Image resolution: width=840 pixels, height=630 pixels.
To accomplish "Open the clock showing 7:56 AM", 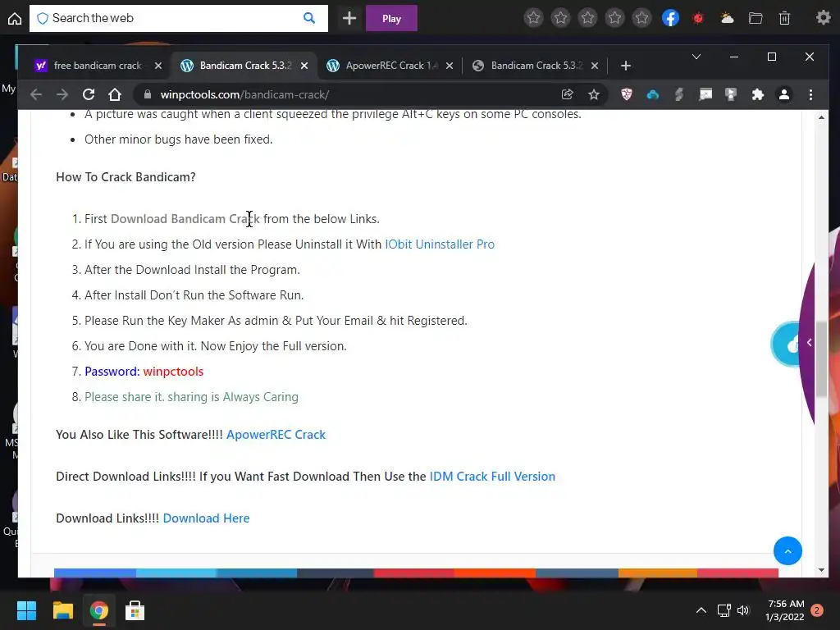I will (x=785, y=610).
